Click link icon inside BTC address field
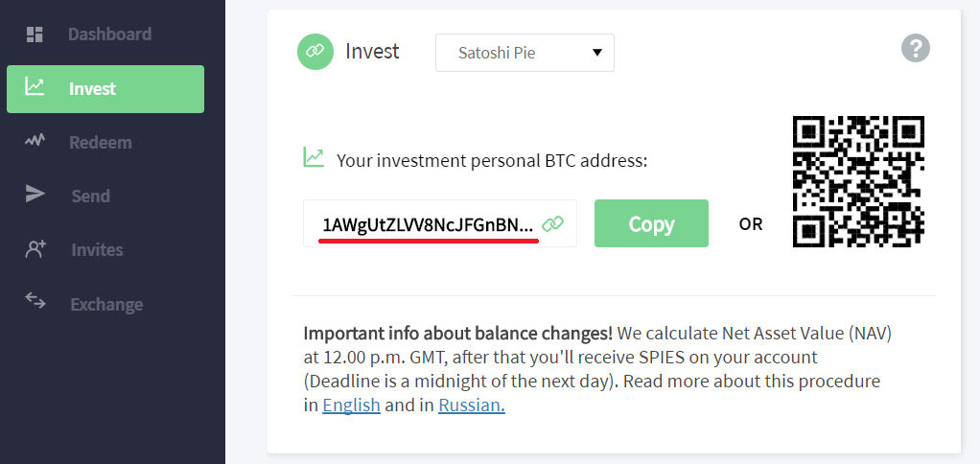This screenshot has height=464, width=980. click(552, 224)
